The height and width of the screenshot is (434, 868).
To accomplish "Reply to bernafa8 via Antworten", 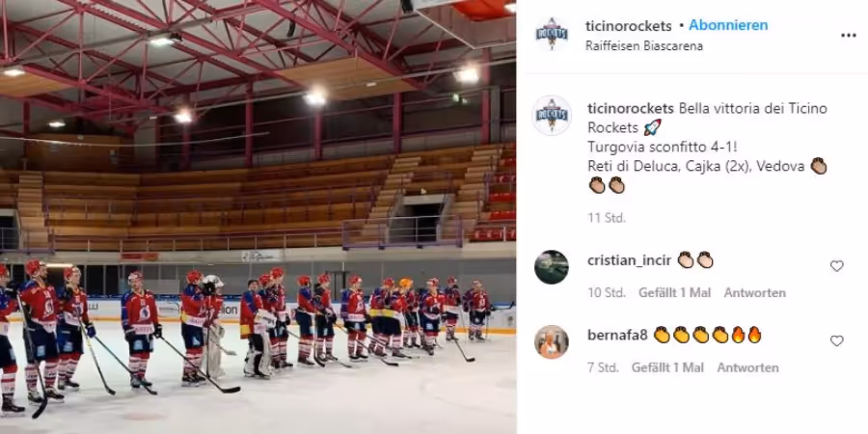I will (x=747, y=367).
